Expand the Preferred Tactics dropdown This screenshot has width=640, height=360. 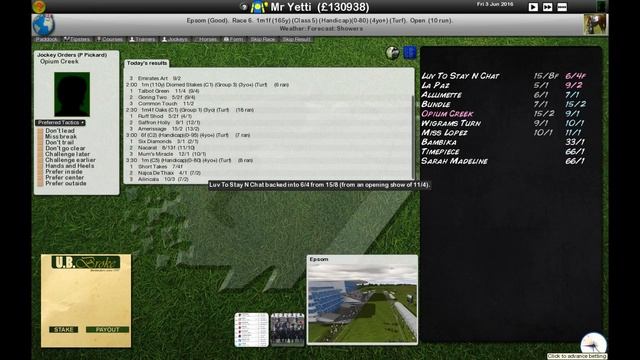click(60, 122)
